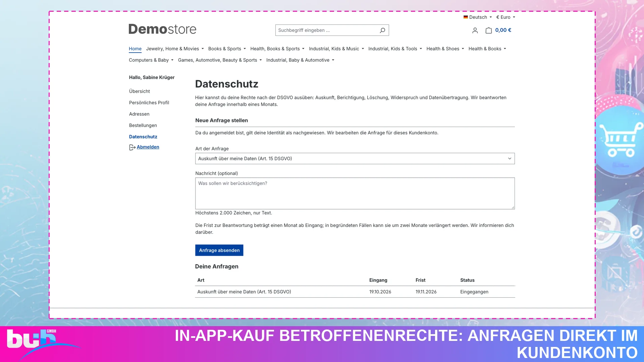This screenshot has width=644, height=362.
Task: Go to the Home navigation item
Action: coord(135,49)
